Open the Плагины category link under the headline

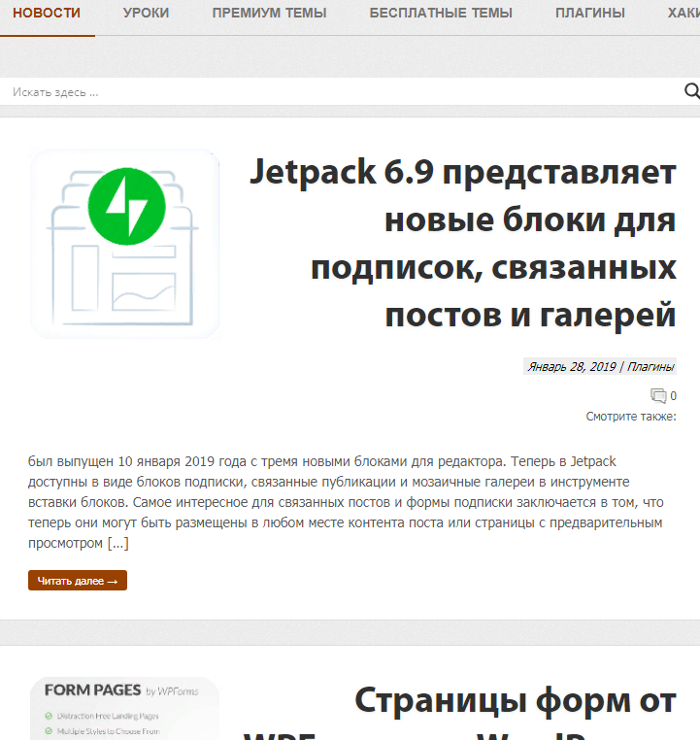click(x=650, y=367)
